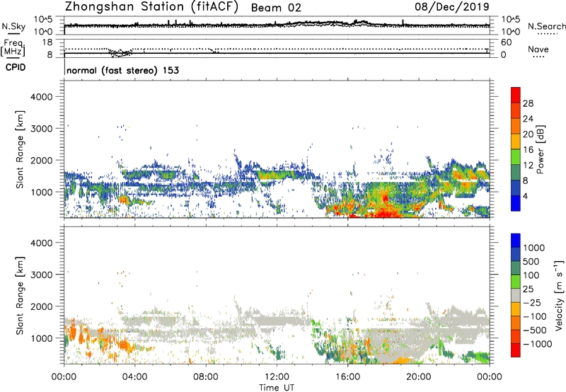Select the 'Freq. [MHz]' label
Viewport: 566px width, 392px height.
(x=13, y=47)
